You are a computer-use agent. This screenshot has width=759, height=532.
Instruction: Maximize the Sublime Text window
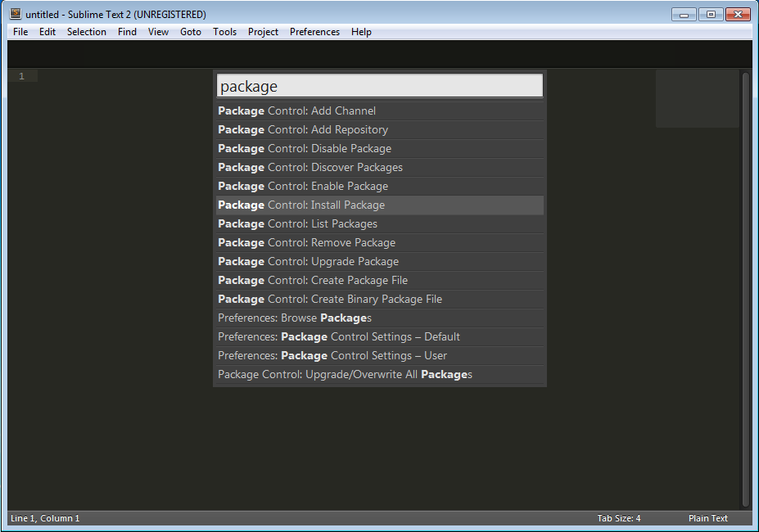click(711, 15)
